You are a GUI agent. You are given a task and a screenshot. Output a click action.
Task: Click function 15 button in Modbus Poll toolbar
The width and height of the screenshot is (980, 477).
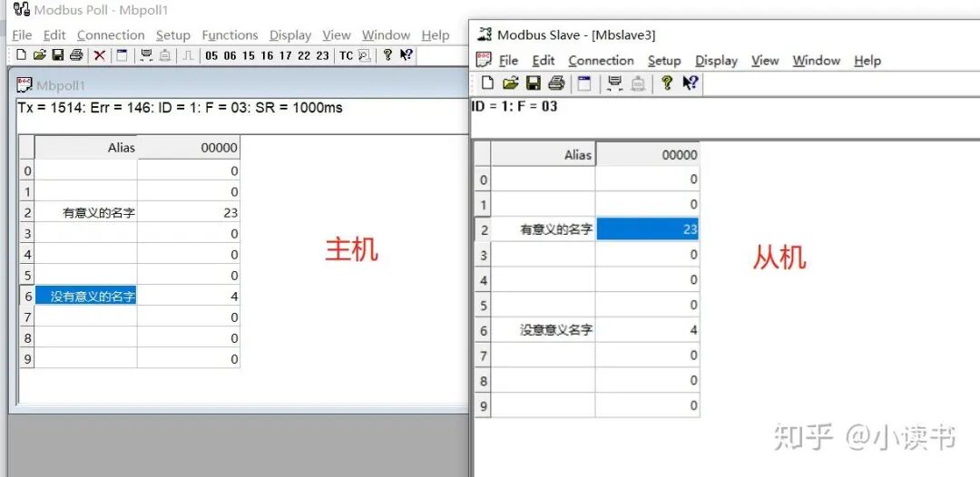[x=249, y=55]
